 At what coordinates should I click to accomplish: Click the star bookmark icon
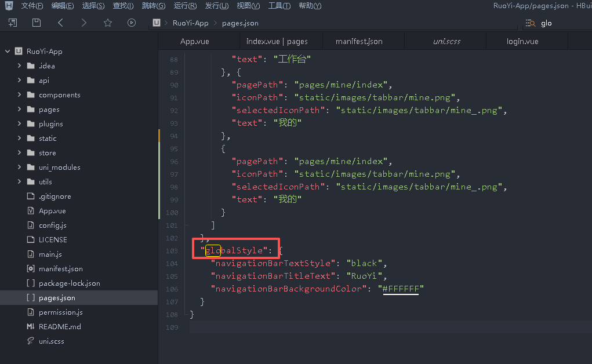pyautogui.click(x=108, y=23)
